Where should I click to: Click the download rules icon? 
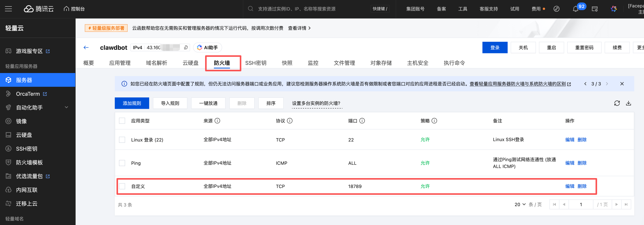coord(628,103)
